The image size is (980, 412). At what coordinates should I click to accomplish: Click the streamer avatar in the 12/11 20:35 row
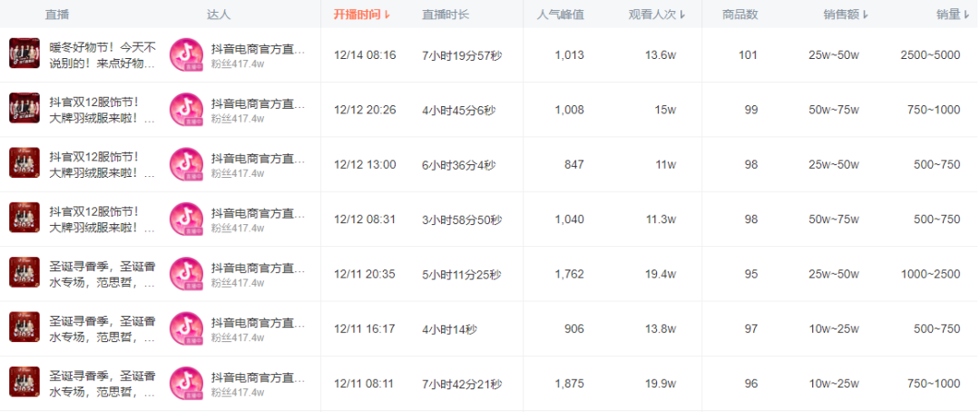pos(187,273)
